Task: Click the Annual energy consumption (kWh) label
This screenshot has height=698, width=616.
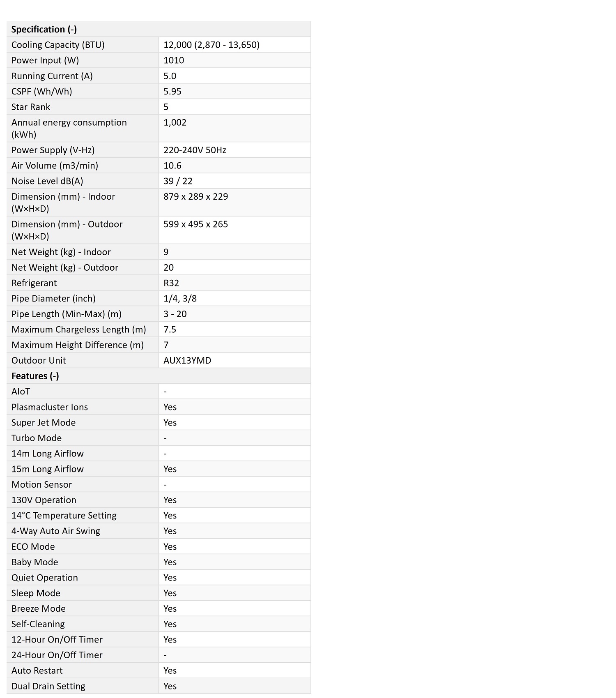Action: (69, 129)
